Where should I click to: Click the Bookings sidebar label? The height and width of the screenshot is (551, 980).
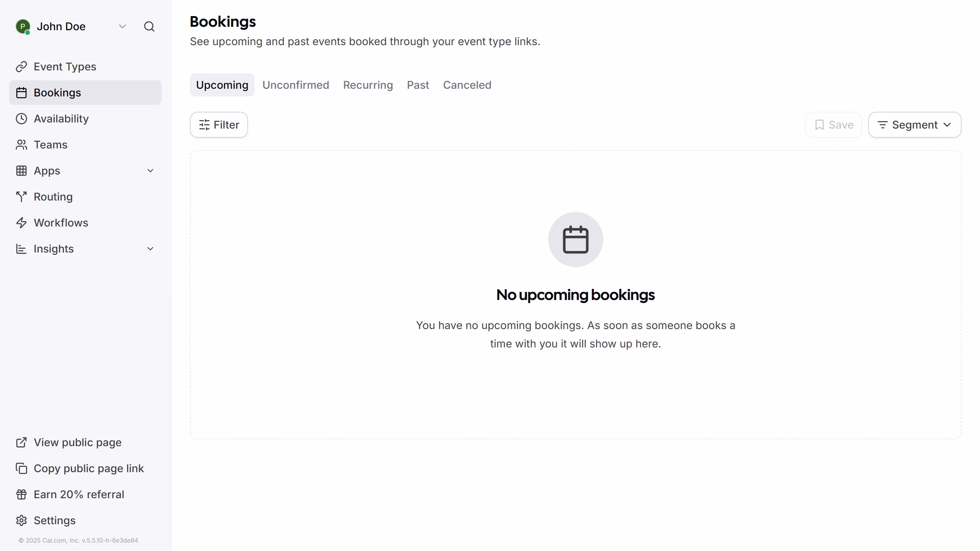click(57, 93)
